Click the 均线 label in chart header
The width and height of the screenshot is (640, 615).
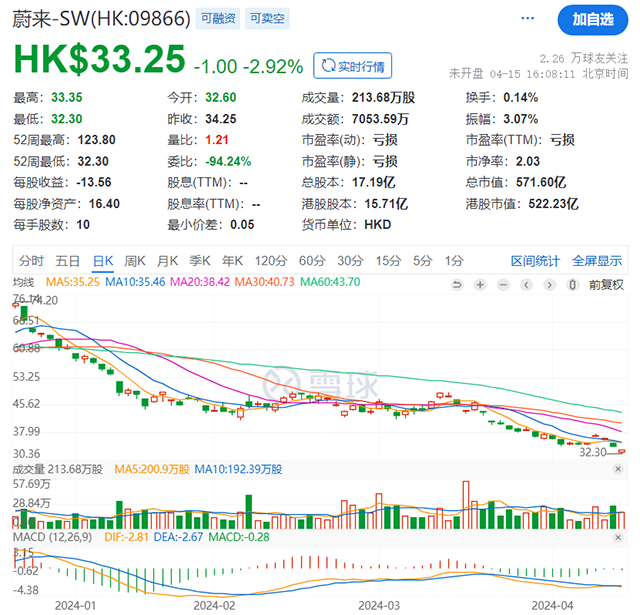(24, 282)
